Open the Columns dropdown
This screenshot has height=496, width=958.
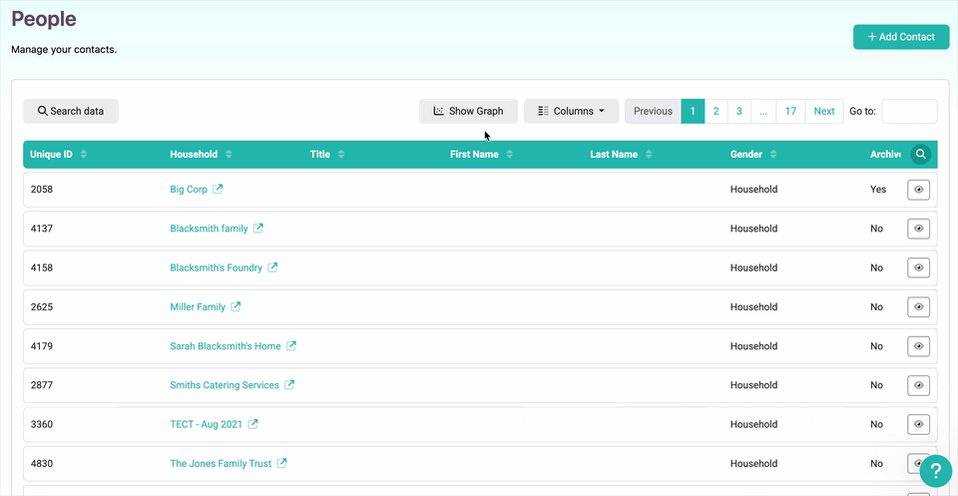tap(571, 111)
